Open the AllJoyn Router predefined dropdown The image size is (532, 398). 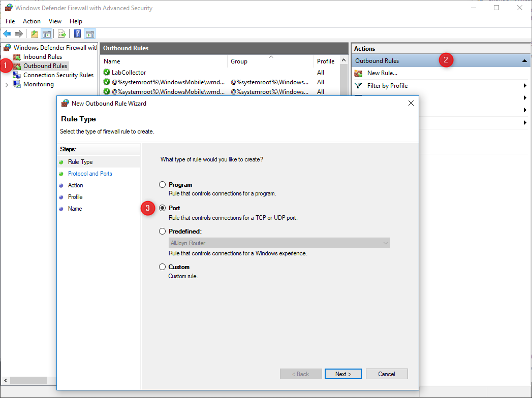pos(279,243)
